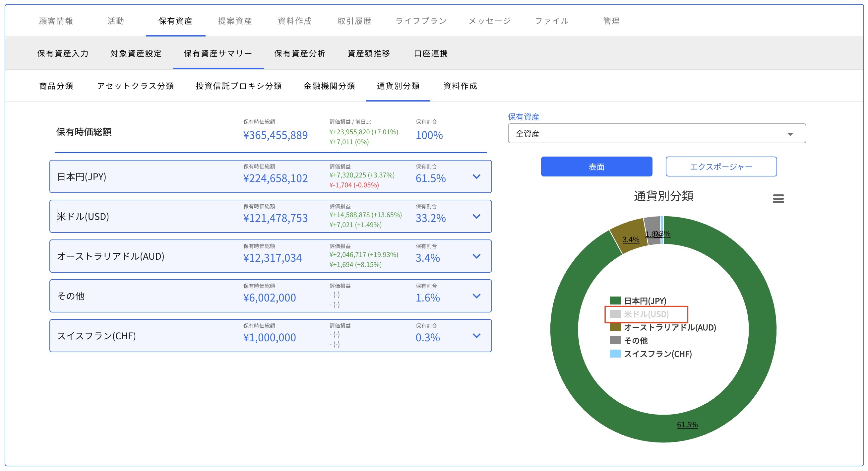Viewport: 868px width, 471px height.
Task: Open the 取引履歴 tab
Action: 354,21
